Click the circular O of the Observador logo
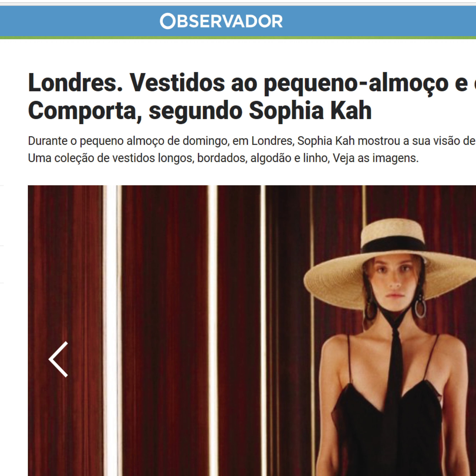 click(168, 21)
